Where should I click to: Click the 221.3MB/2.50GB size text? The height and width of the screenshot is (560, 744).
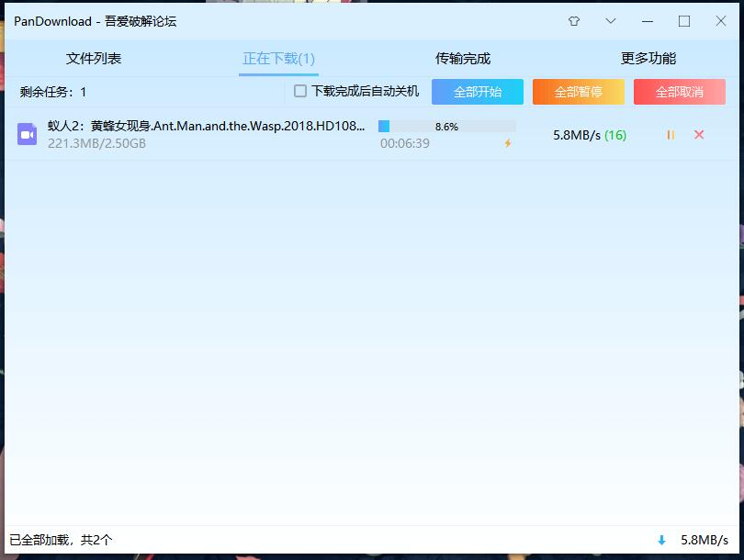coord(96,143)
